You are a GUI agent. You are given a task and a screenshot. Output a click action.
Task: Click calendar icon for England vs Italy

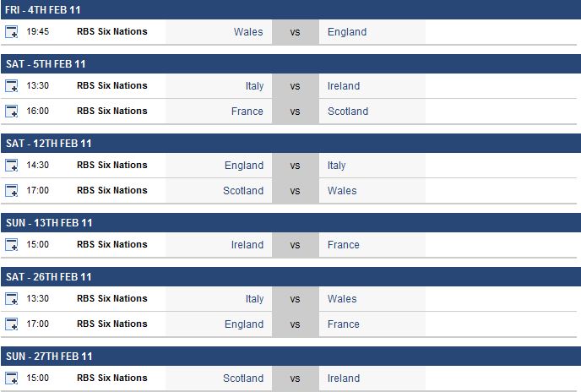(12, 166)
